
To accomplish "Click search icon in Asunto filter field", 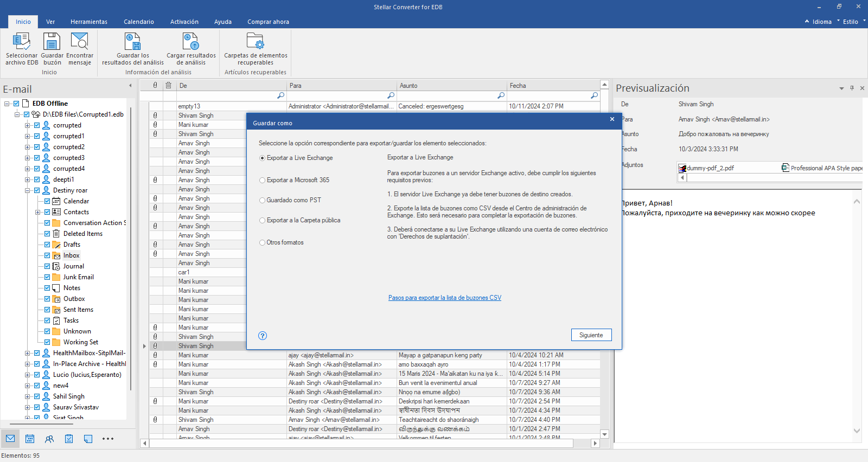I will [501, 95].
